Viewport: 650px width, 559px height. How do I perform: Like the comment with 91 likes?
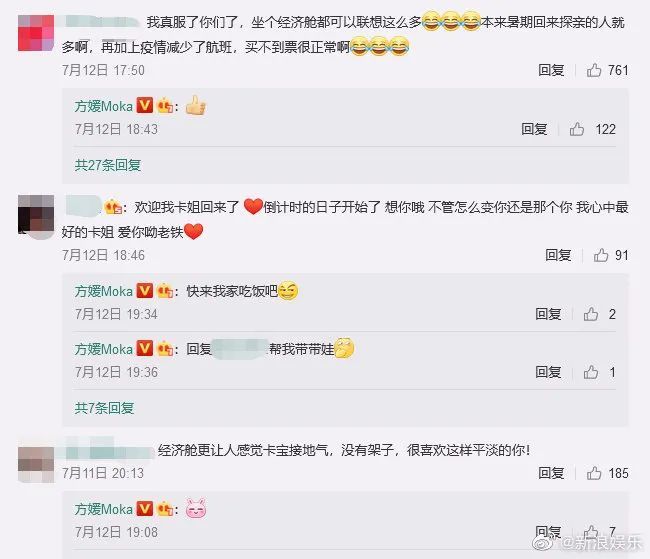pos(601,255)
